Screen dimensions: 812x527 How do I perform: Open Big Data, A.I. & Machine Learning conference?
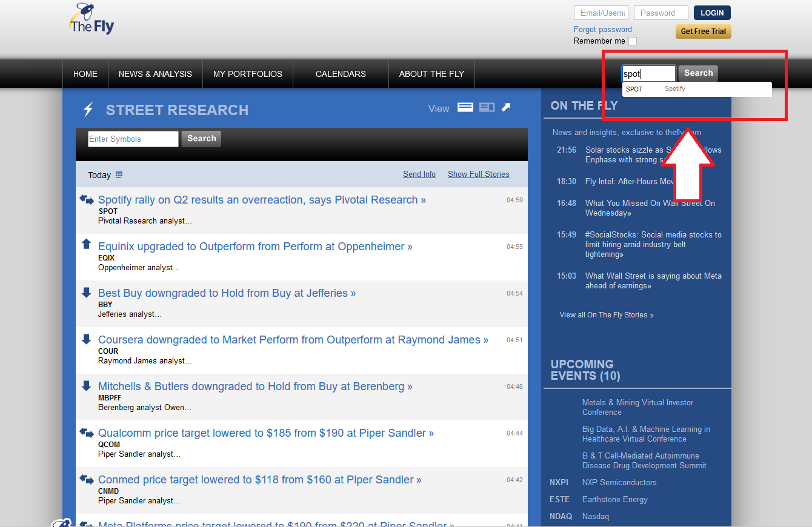(x=646, y=434)
